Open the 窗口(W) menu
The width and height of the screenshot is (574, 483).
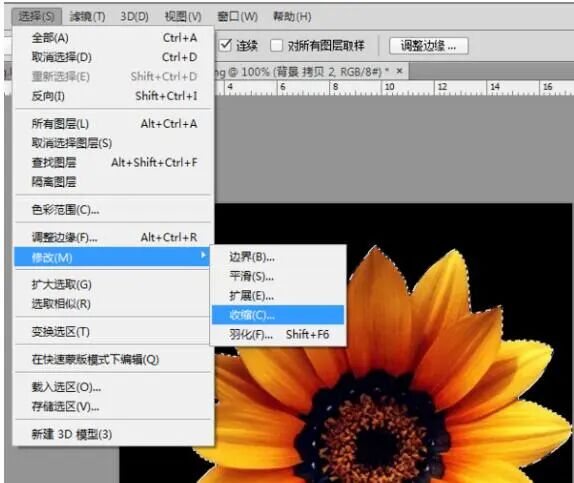237,16
